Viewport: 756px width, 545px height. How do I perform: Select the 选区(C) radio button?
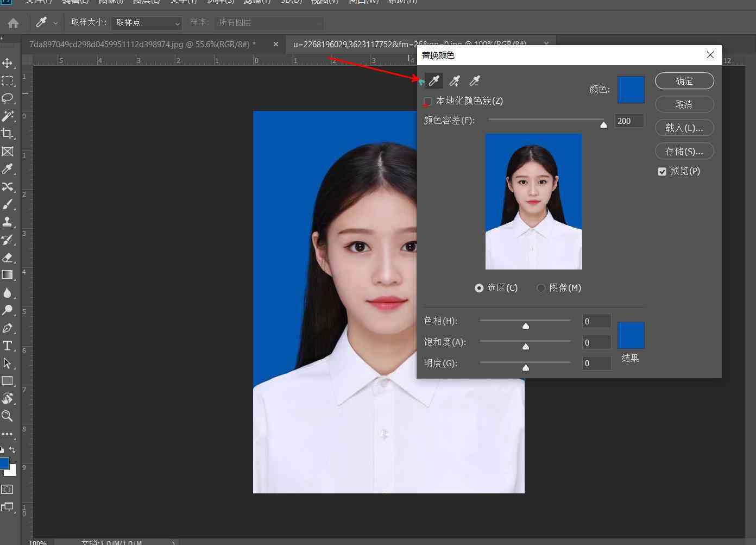tap(479, 288)
